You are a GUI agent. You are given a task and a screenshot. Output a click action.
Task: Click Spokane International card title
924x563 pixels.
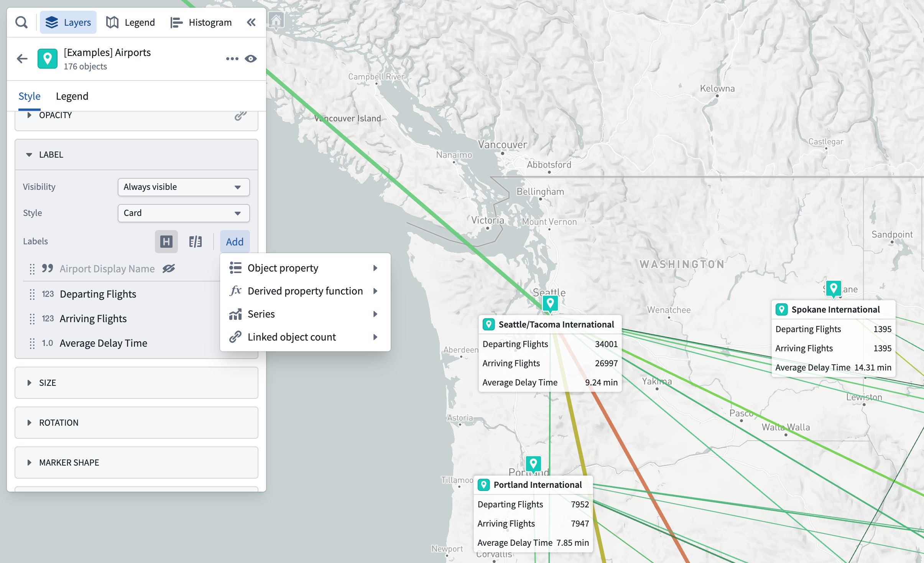pyautogui.click(x=836, y=309)
